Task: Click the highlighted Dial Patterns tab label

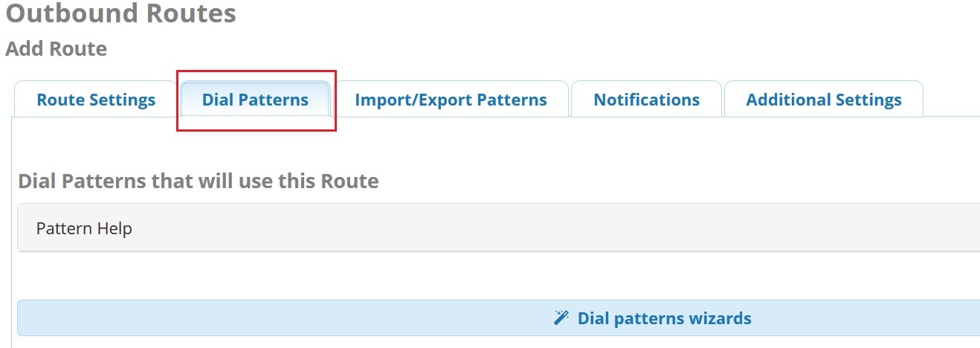Action: click(255, 100)
